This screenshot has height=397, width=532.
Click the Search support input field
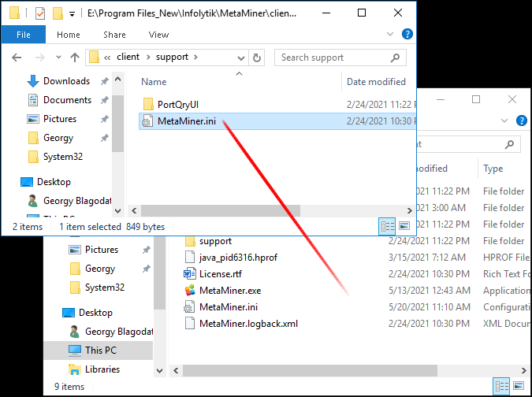coord(333,58)
